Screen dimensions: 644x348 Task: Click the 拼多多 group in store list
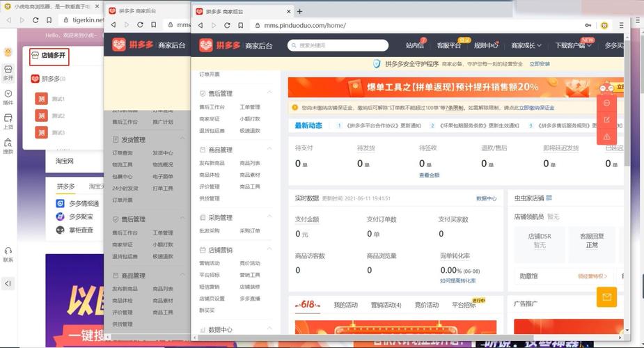click(48, 79)
